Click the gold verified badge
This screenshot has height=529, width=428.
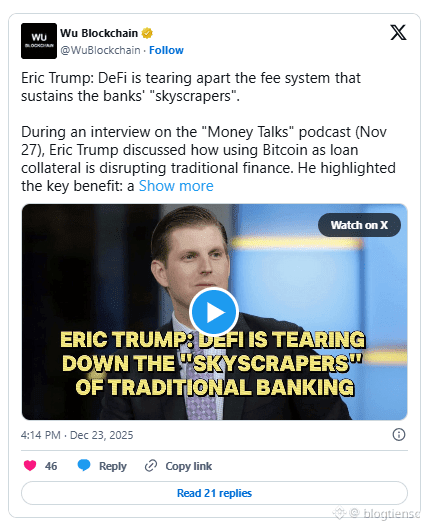point(147,33)
